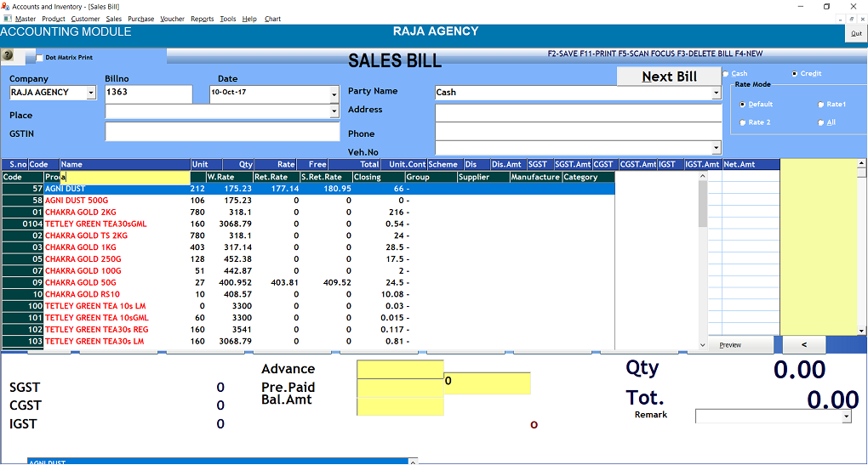Click the product list scroll-up arrow

coord(702,177)
